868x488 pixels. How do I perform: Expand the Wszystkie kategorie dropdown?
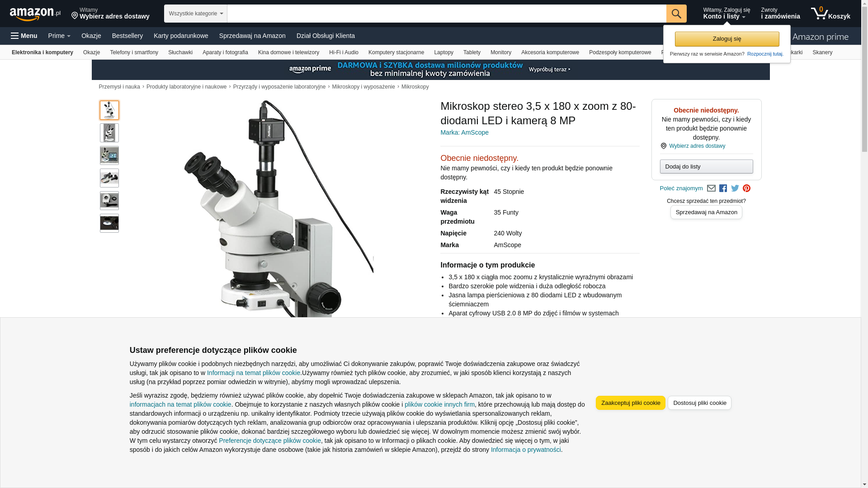tap(196, 14)
